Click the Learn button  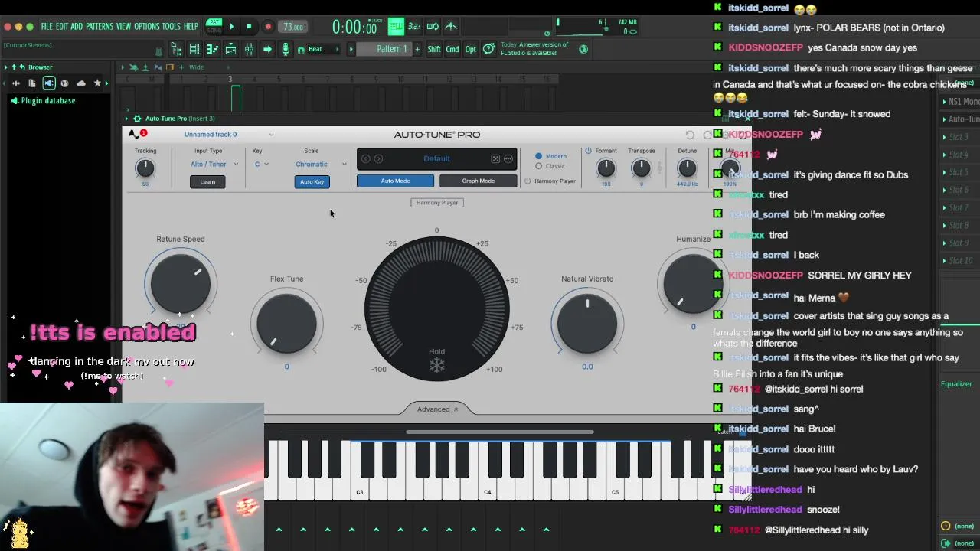[x=207, y=182]
